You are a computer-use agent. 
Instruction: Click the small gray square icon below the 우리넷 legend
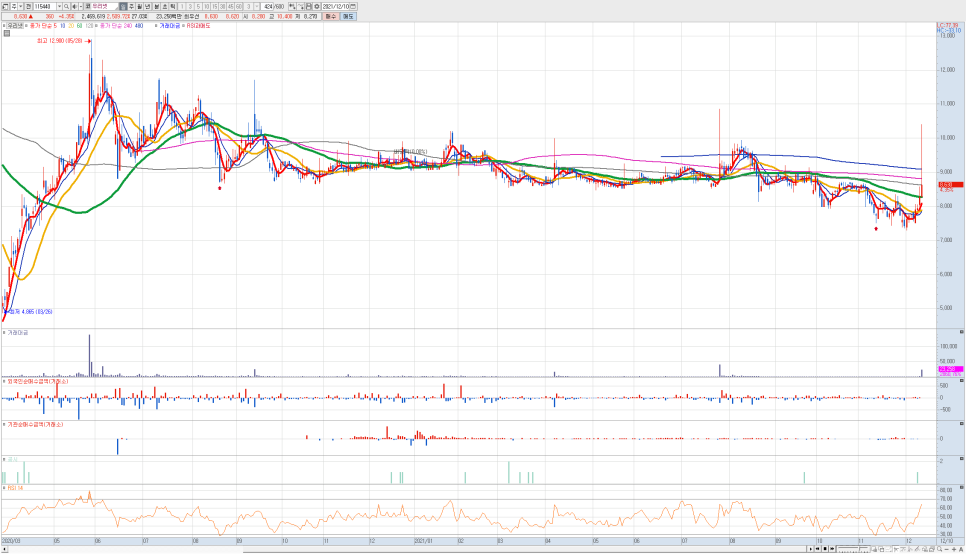tap(7, 33)
